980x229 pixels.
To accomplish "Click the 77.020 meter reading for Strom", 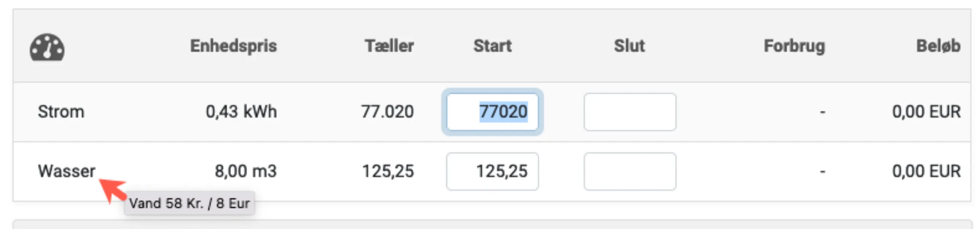I will tap(387, 112).
